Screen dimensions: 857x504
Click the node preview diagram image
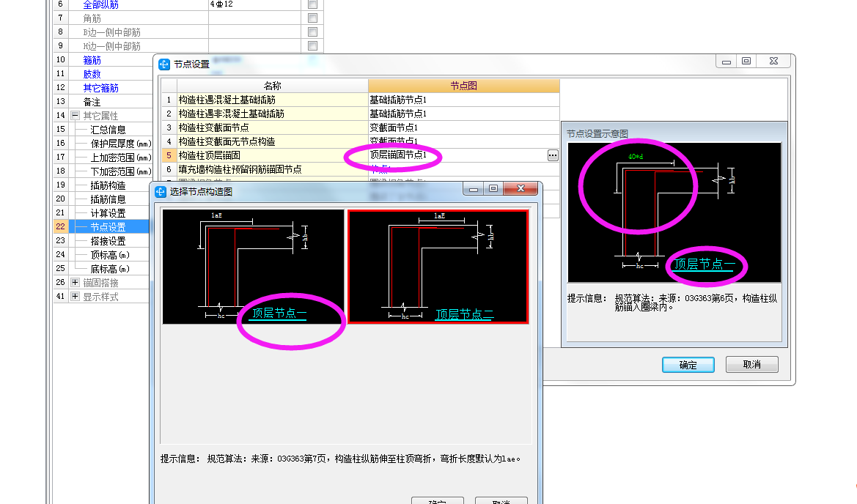674,212
